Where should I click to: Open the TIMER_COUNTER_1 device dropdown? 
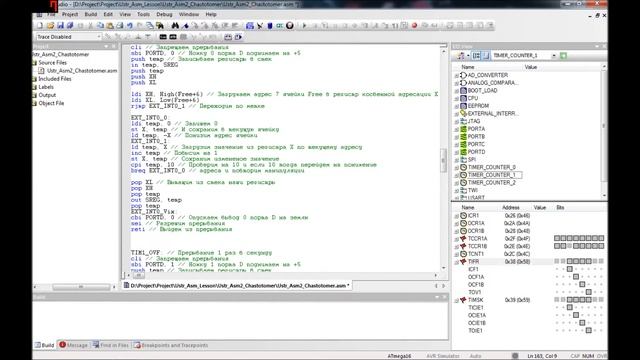pos(525,56)
